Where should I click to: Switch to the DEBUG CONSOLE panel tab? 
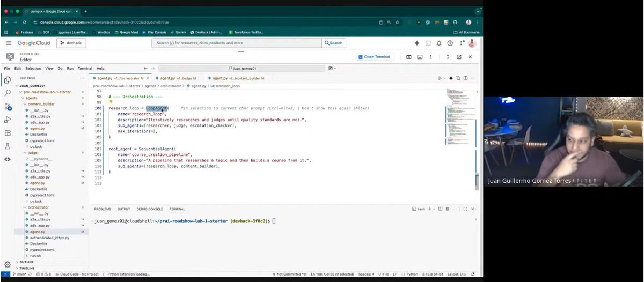150,209
